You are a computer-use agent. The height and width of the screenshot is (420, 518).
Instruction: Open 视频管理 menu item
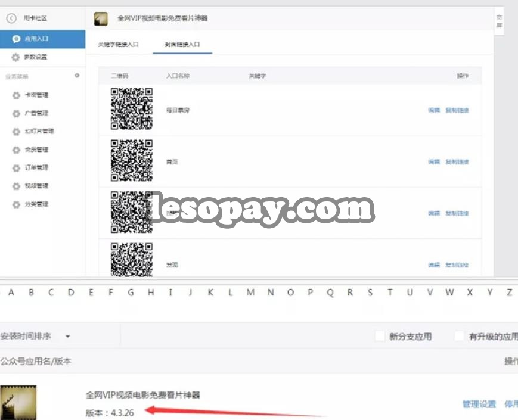(36, 186)
